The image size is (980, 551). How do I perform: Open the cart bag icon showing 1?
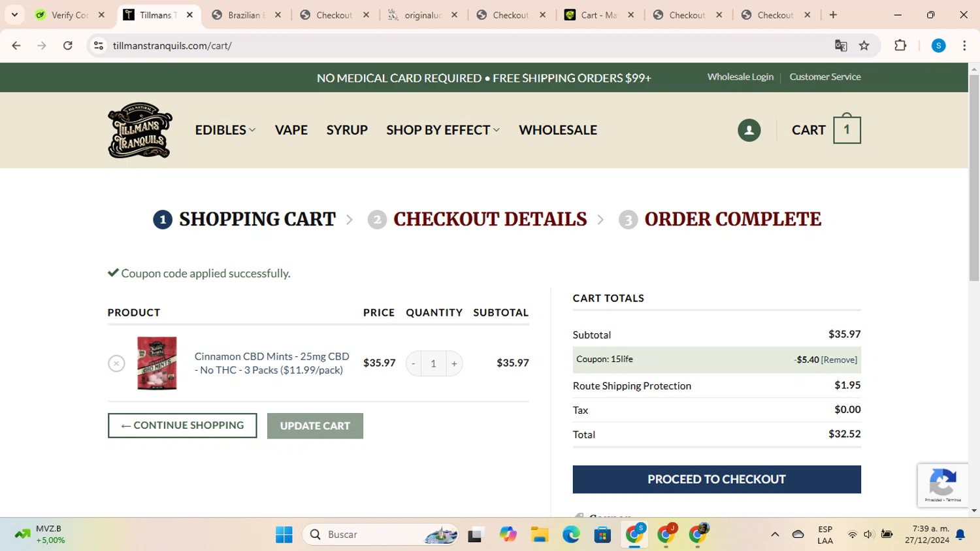coord(847,129)
